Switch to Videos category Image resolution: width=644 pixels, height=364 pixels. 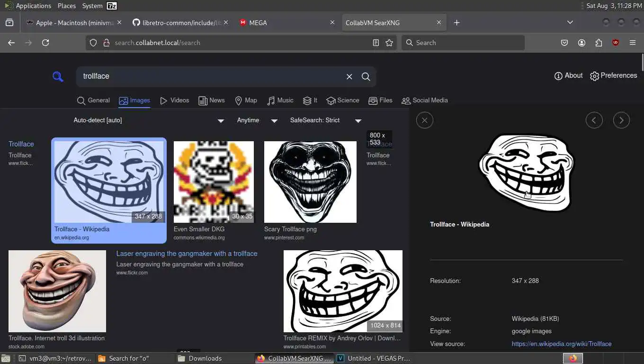point(174,100)
